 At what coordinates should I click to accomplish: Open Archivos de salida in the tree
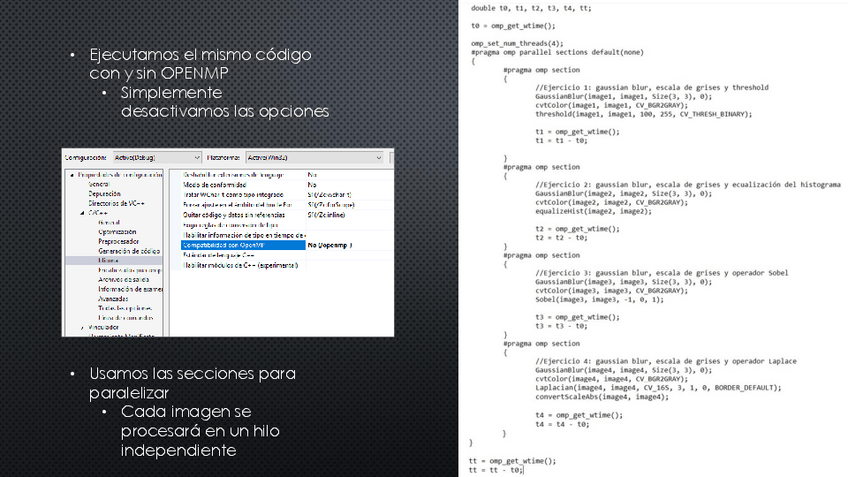coord(126,279)
